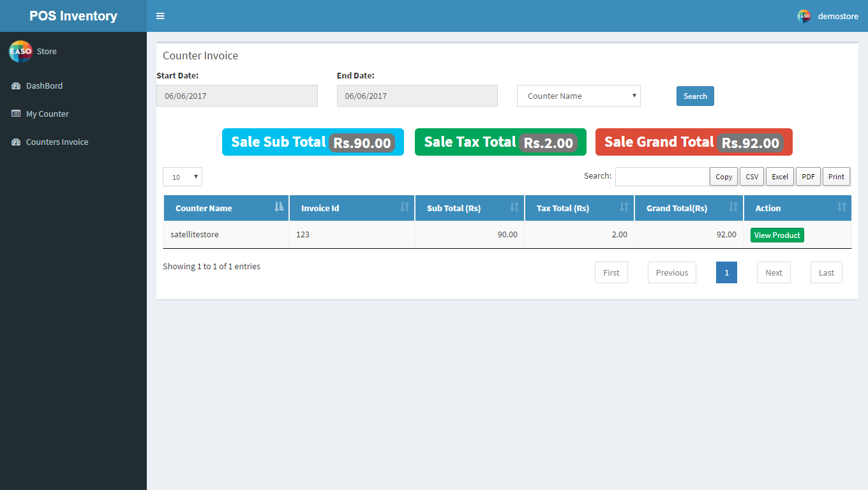Click the Copy export button

click(724, 177)
